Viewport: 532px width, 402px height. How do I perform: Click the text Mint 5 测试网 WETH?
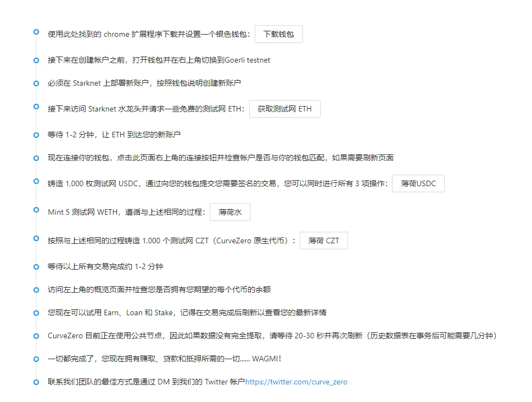tap(127, 212)
